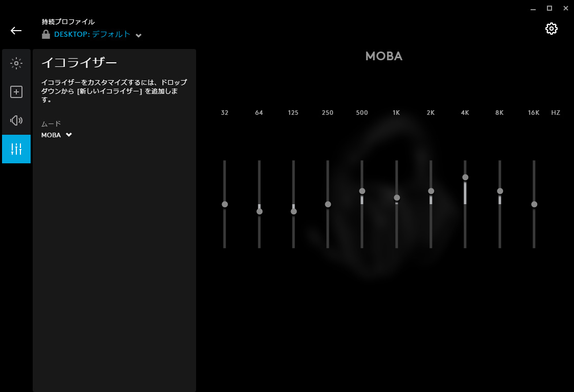Image resolution: width=574 pixels, height=392 pixels.
Task: Expand the DESKTOP profile dropdown chevron
Action: 138,35
